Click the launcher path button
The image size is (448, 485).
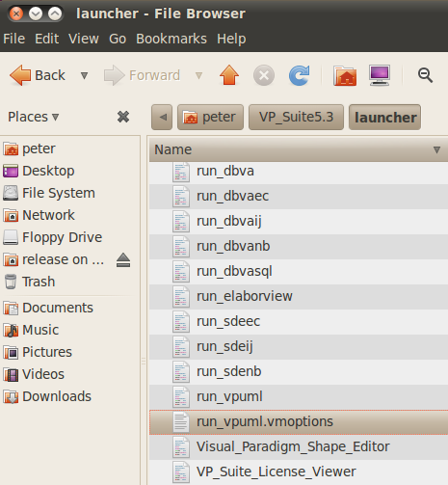[384, 117]
